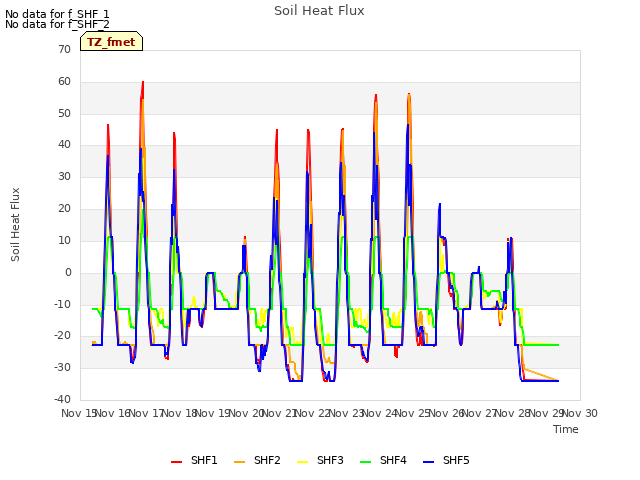Click the 0 y-axis tick label

[68, 272]
